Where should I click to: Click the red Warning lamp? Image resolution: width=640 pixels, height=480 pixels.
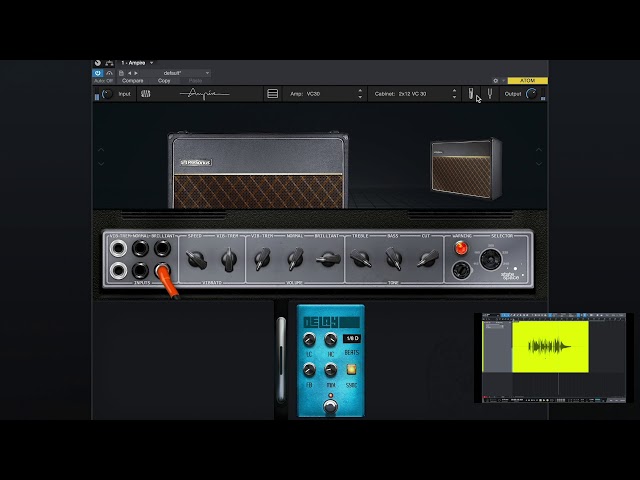tap(461, 248)
